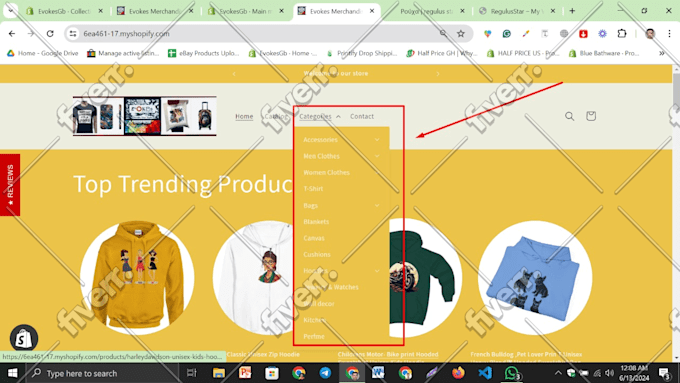The width and height of the screenshot is (680, 383).
Task: Select Canvas category
Action: click(x=314, y=238)
